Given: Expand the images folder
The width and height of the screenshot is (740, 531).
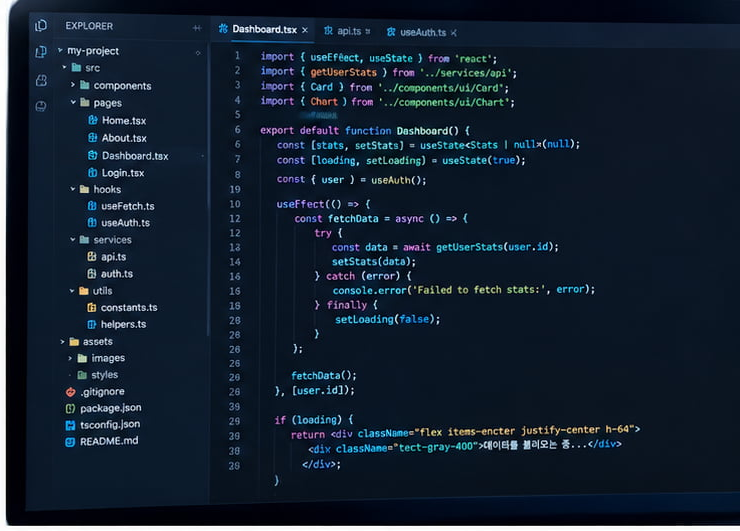Looking at the screenshot, I should pyautogui.click(x=70, y=358).
